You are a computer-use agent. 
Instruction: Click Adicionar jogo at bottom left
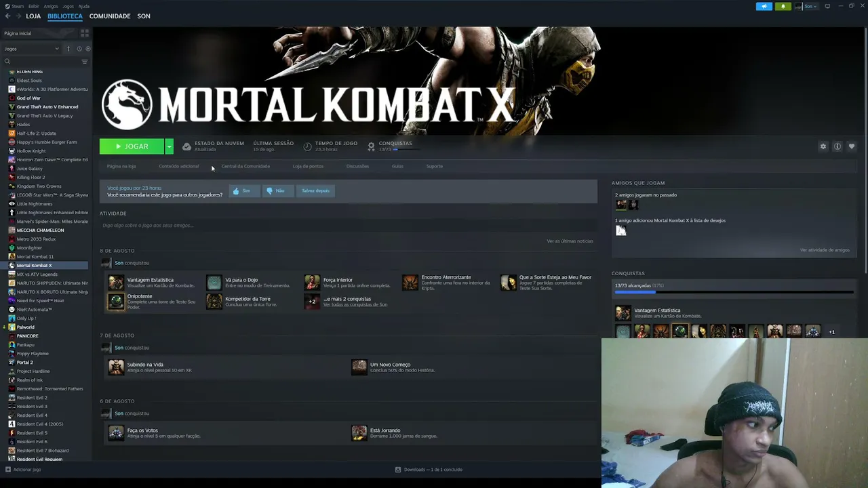tap(23, 470)
